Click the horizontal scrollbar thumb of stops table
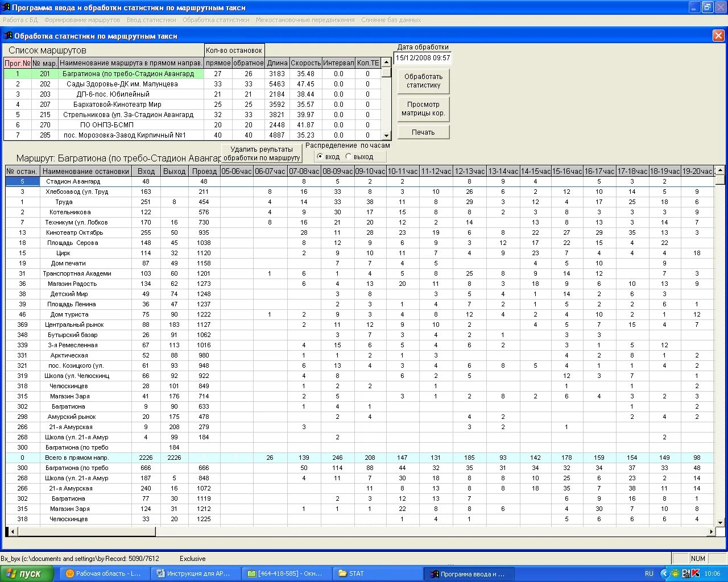Viewport: 728px width, 582px height. (x=87, y=532)
